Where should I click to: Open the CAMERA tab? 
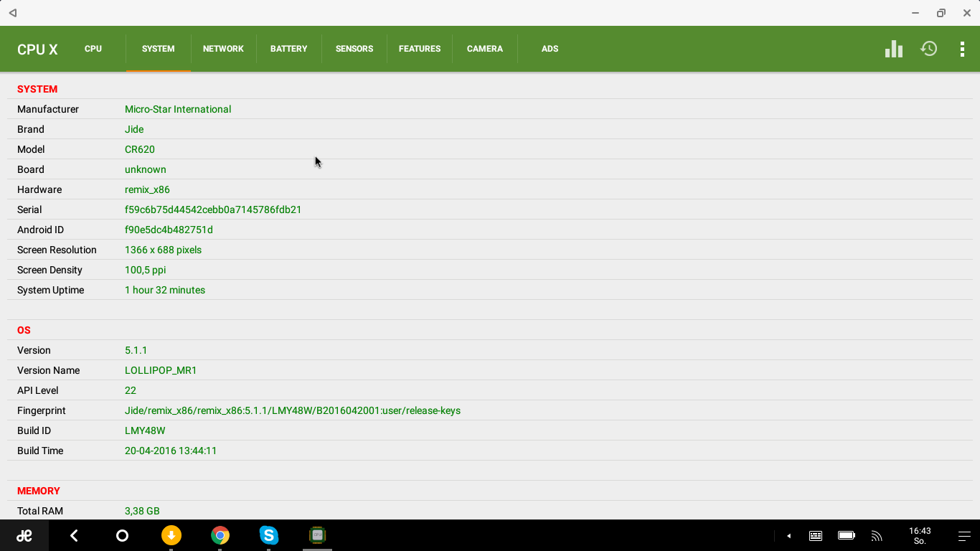(x=485, y=49)
